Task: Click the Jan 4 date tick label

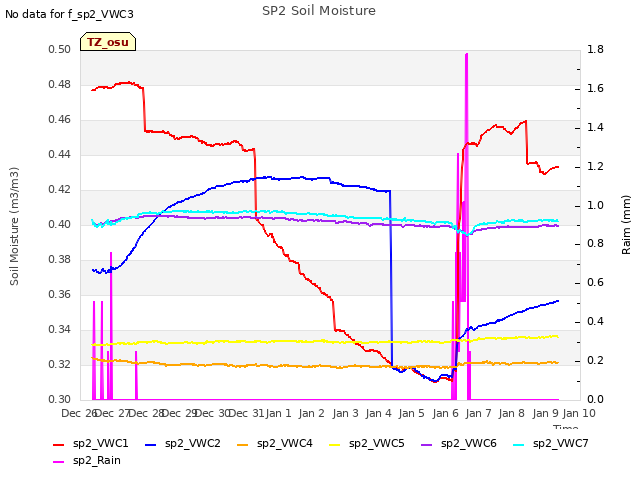Action: click(x=379, y=414)
